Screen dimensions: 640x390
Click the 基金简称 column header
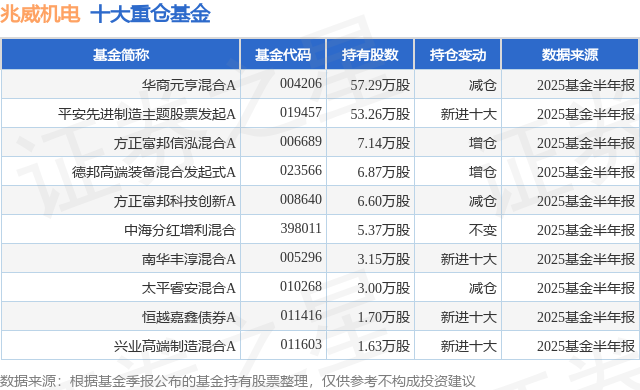click(121, 55)
